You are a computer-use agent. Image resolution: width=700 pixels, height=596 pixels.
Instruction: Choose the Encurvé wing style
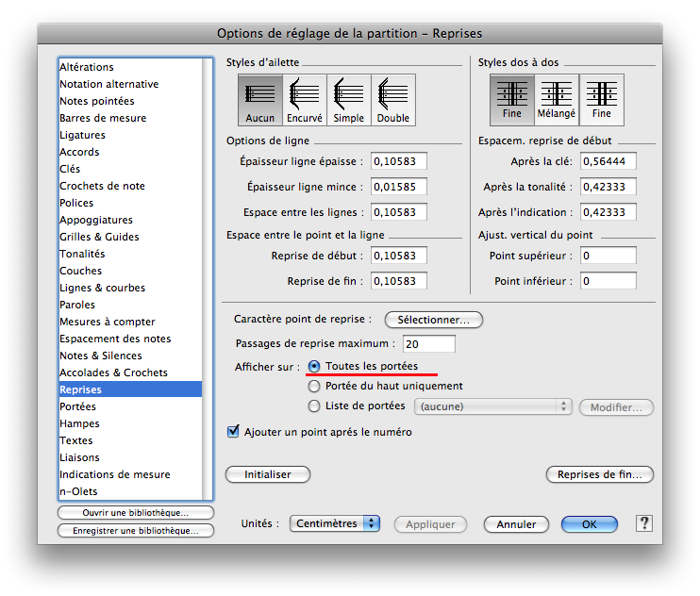coord(304,99)
